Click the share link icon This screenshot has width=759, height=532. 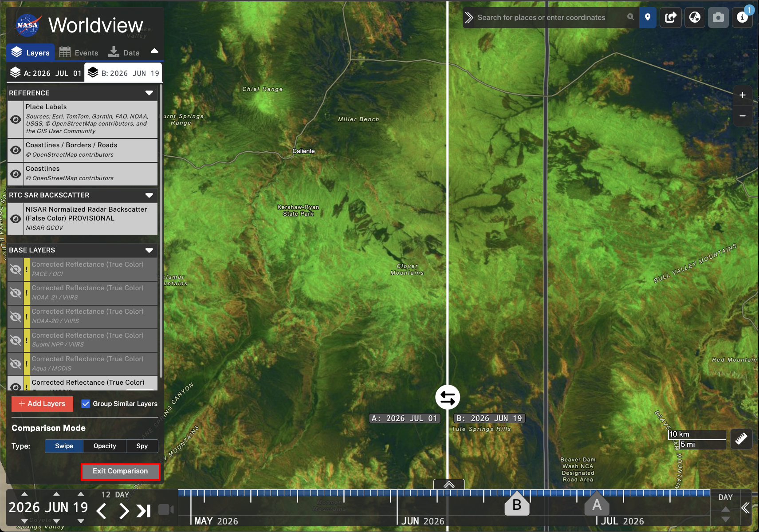pyautogui.click(x=671, y=17)
